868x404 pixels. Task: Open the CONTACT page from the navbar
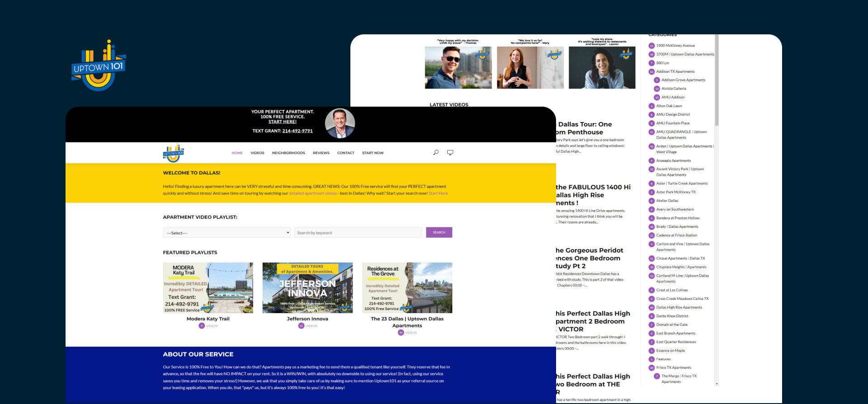tap(346, 153)
